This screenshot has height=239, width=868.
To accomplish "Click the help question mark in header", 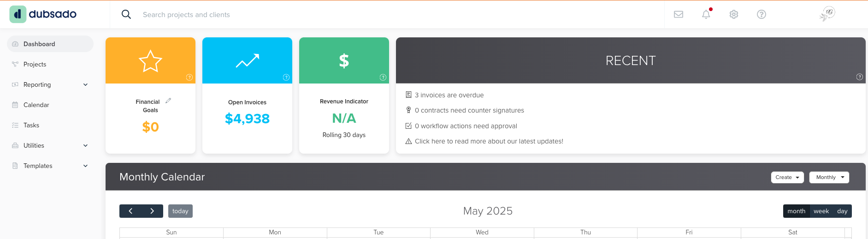I will [762, 14].
